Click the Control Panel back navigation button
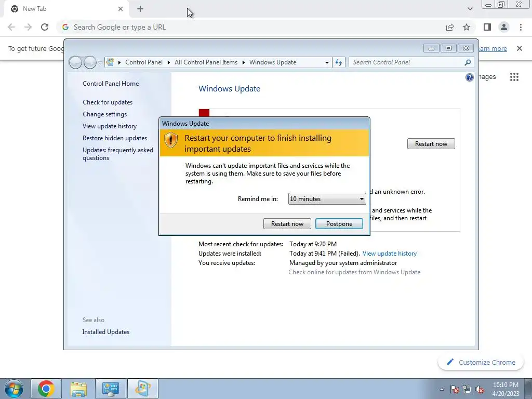Viewport: 532px width, 399px height. 75,62
